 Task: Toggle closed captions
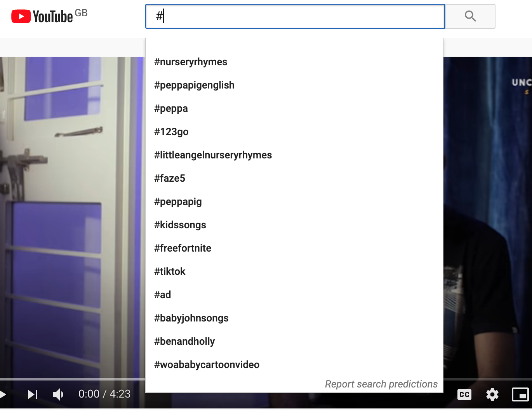pyautogui.click(x=464, y=394)
